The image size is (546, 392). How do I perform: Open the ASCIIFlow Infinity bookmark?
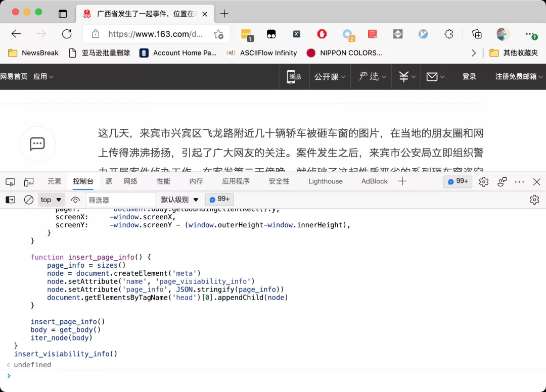point(262,53)
